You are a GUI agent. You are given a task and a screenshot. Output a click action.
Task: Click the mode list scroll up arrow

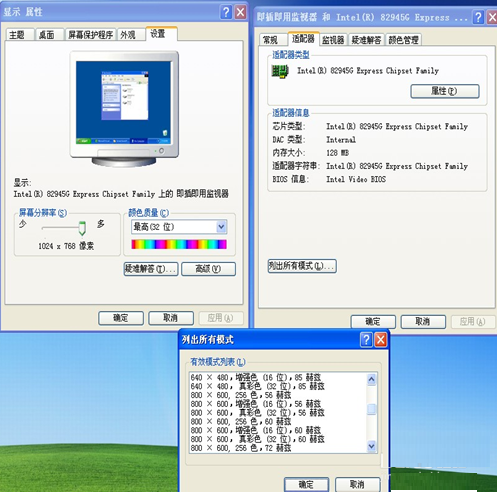click(372, 379)
